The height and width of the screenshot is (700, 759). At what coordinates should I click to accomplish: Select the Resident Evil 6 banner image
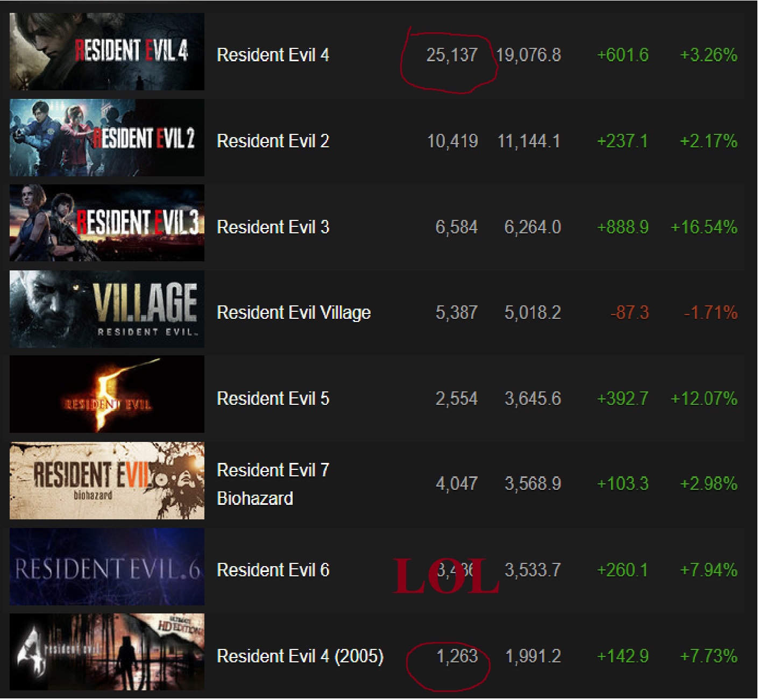click(107, 567)
